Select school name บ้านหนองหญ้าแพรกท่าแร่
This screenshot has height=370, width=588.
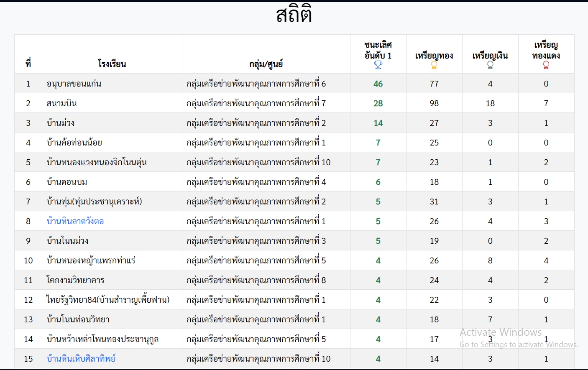91,260
